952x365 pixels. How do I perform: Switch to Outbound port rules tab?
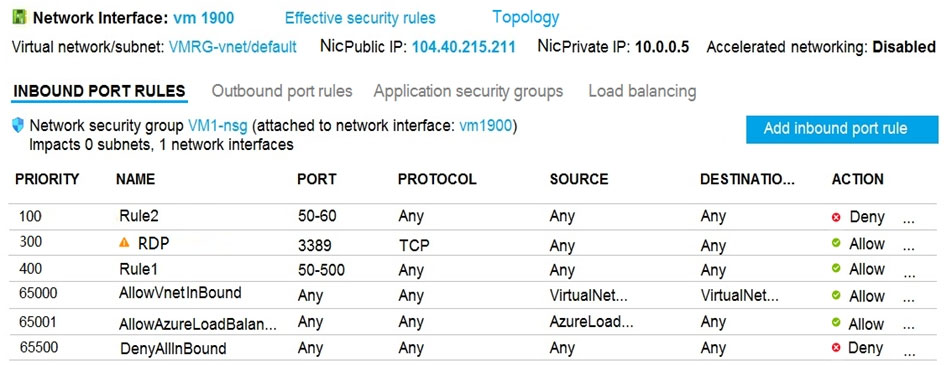[282, 91]
